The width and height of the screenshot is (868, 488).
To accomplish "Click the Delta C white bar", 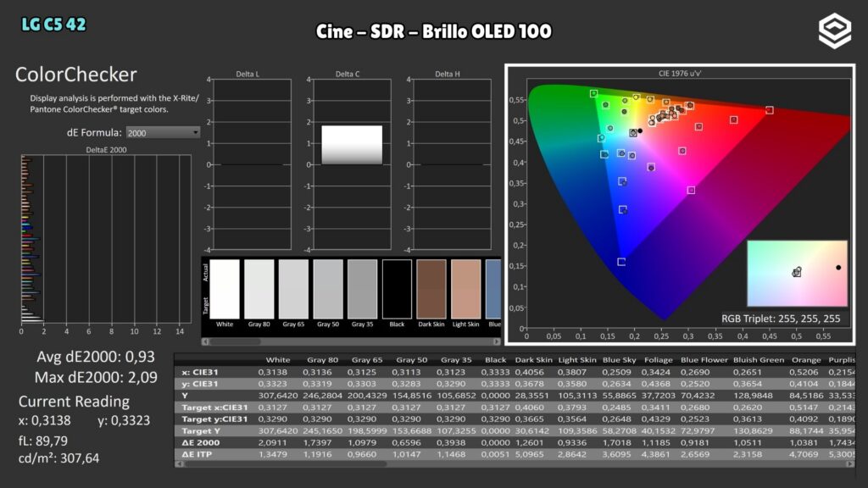I will click(x=352, y=145).
